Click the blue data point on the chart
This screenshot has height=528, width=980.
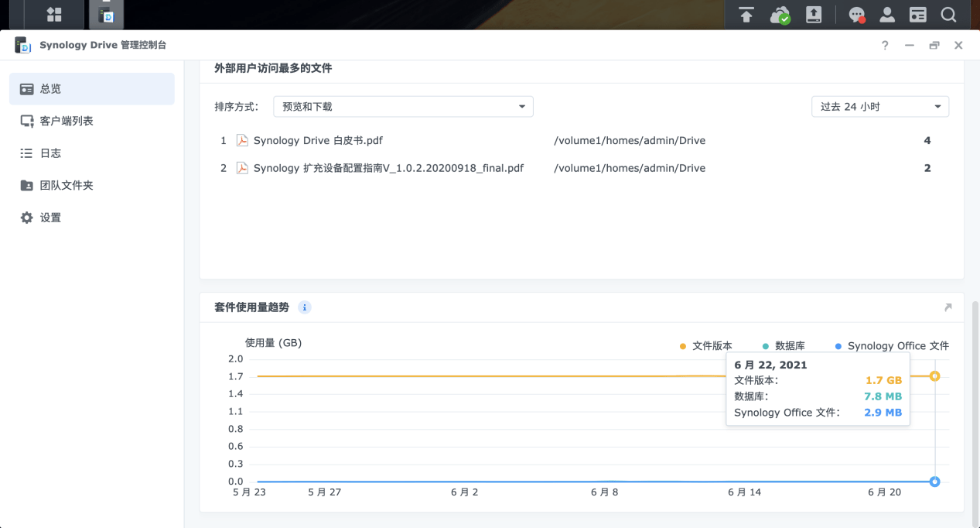[934, 482]
